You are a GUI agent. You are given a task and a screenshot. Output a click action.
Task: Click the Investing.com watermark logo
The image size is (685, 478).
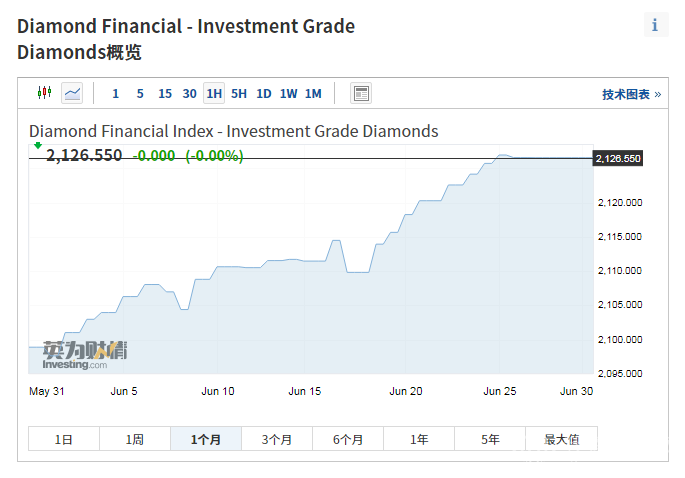click(x=85, y=355)
